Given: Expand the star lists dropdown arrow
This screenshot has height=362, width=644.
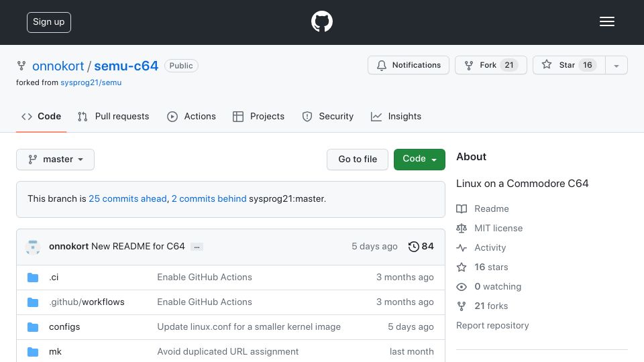Looking at the screenshot, I should [x=616, y=66].
